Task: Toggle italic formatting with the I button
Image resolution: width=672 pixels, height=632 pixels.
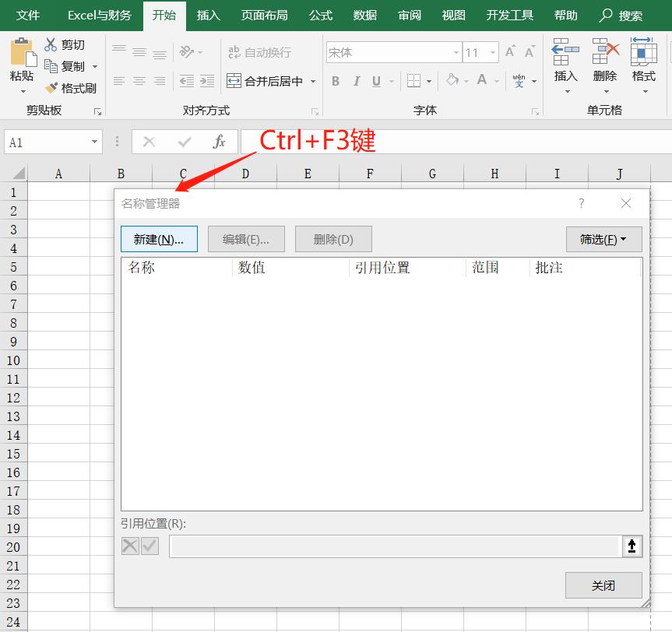Action: tap(357, 79)
